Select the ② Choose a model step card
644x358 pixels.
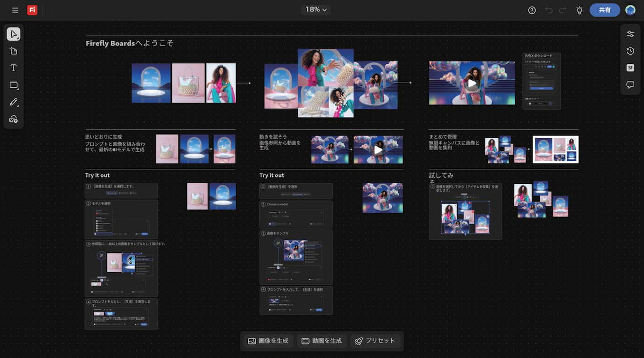coord(296,214)
